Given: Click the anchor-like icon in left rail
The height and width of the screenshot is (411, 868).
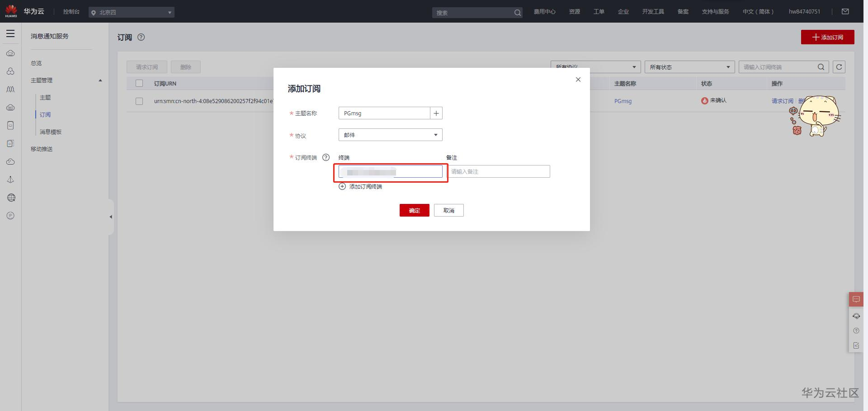Looking at the screenshot, I should [10, 180].
